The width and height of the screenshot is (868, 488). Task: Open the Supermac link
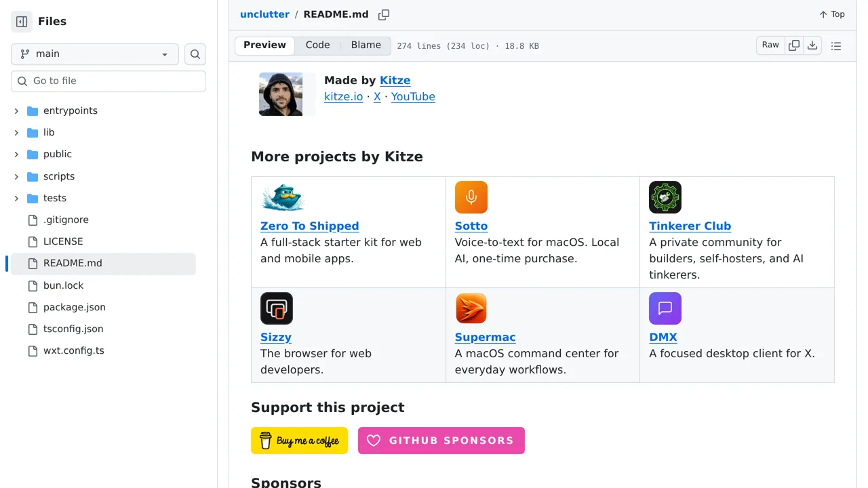(x=486, y=337)
